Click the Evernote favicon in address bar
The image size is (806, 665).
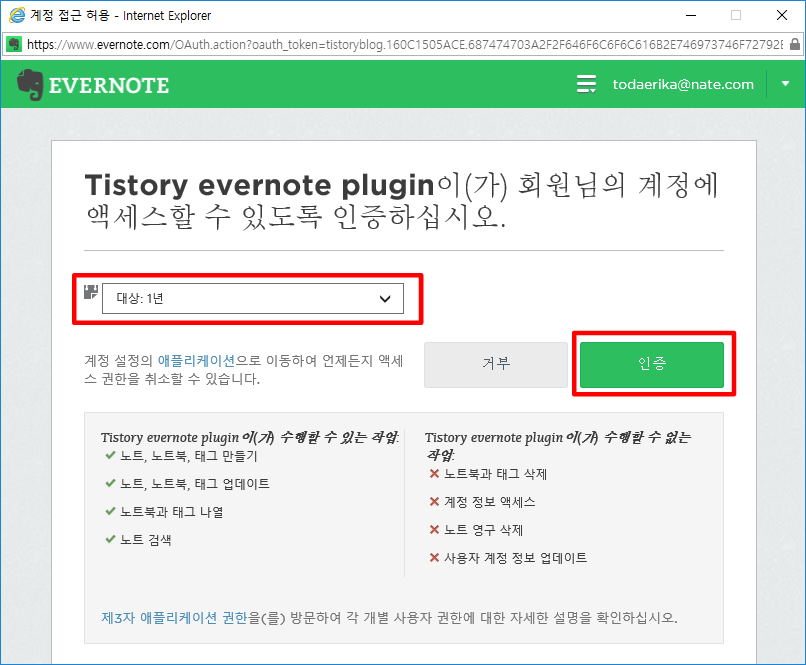[x=14, y=44]
